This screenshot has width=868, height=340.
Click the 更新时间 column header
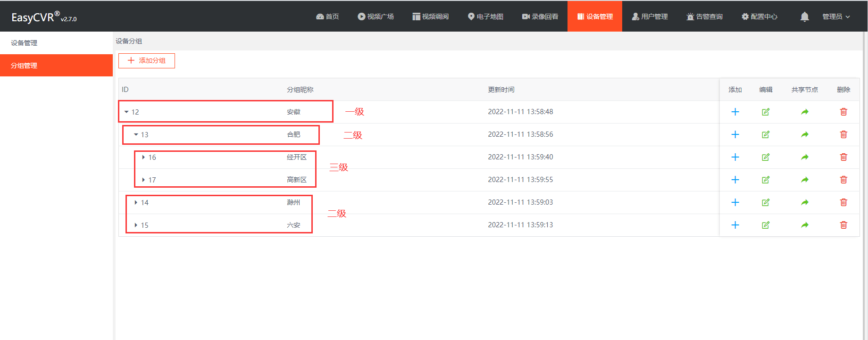(x=501, y=90)
